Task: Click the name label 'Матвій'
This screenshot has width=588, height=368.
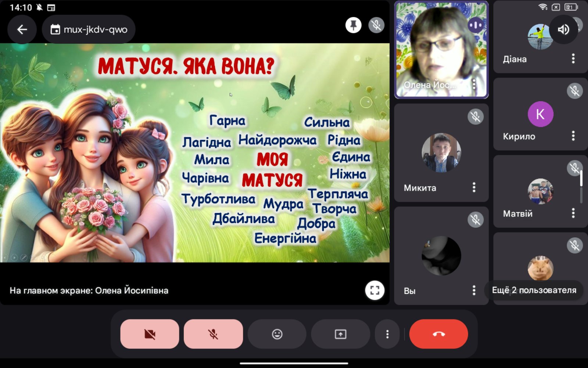Action: coord(517,213)
